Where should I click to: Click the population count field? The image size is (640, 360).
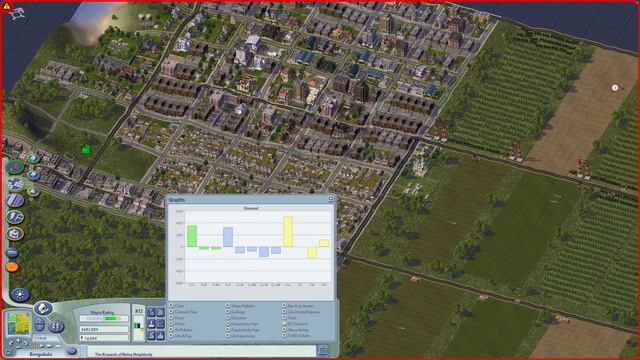104,338
